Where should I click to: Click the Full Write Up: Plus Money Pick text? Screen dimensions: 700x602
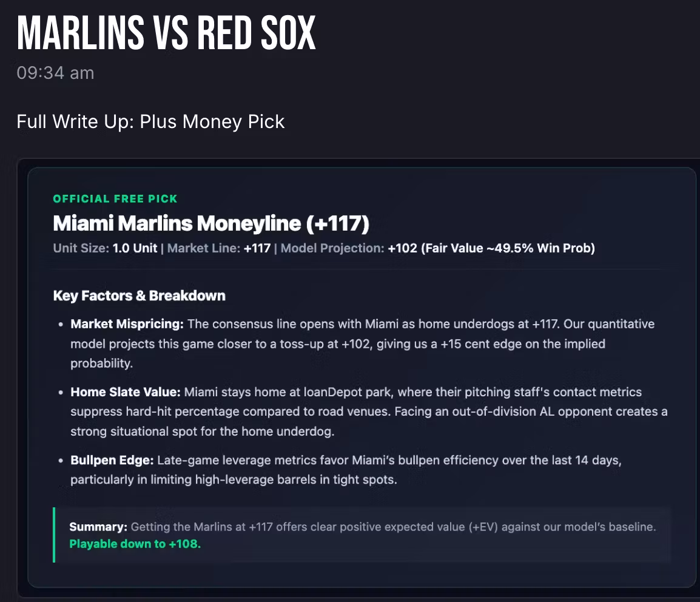150,121
